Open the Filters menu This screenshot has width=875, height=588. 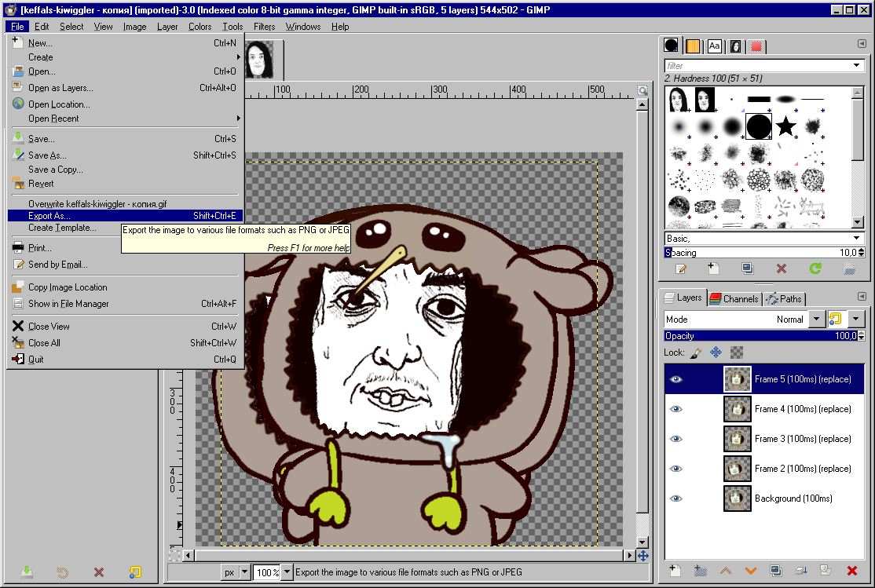[264, 26]
